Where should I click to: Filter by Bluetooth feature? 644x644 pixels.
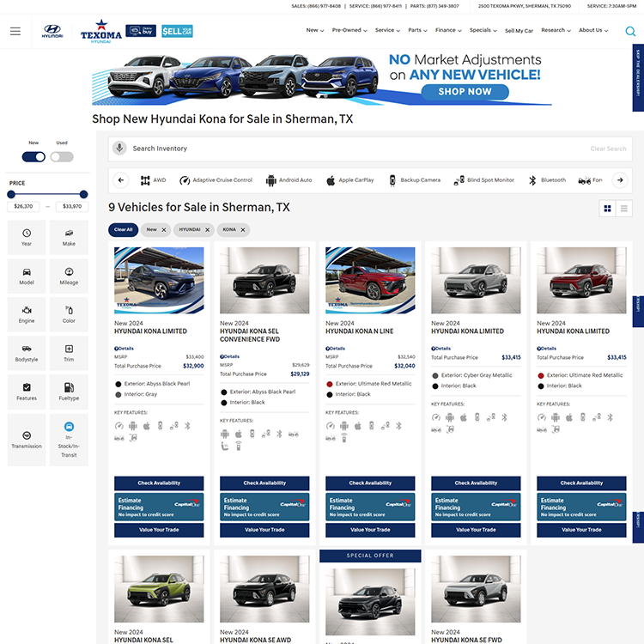(x=547, y=180)
